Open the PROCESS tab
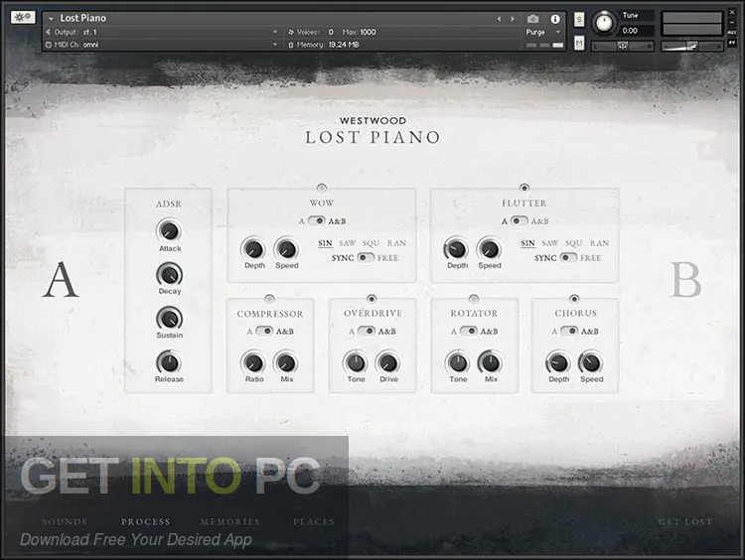 tap(145, 521)
